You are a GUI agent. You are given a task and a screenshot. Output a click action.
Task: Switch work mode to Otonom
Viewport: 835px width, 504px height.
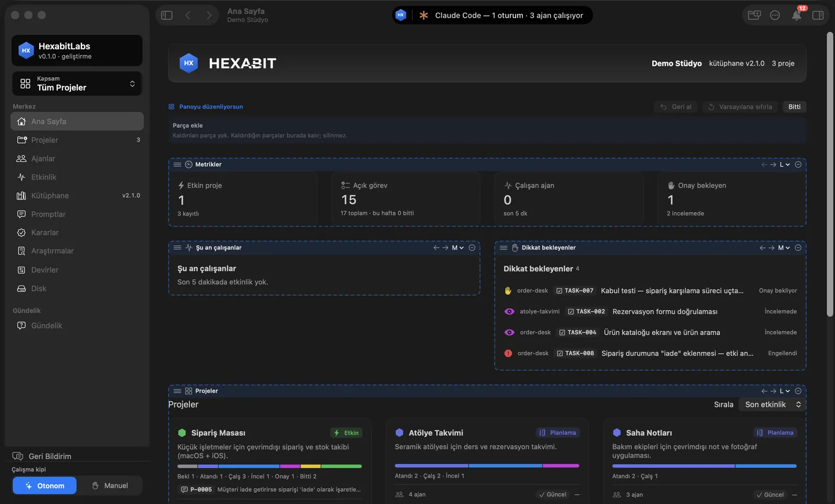point(45,486)
